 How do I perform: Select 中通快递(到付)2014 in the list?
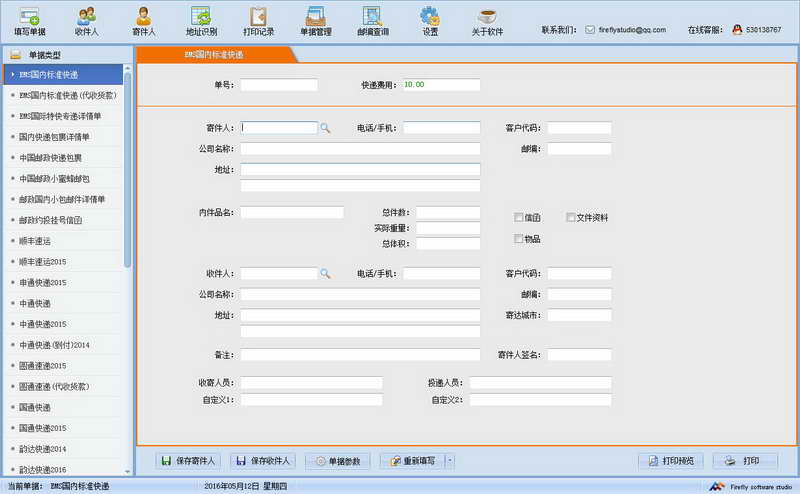tap(63, 345)
